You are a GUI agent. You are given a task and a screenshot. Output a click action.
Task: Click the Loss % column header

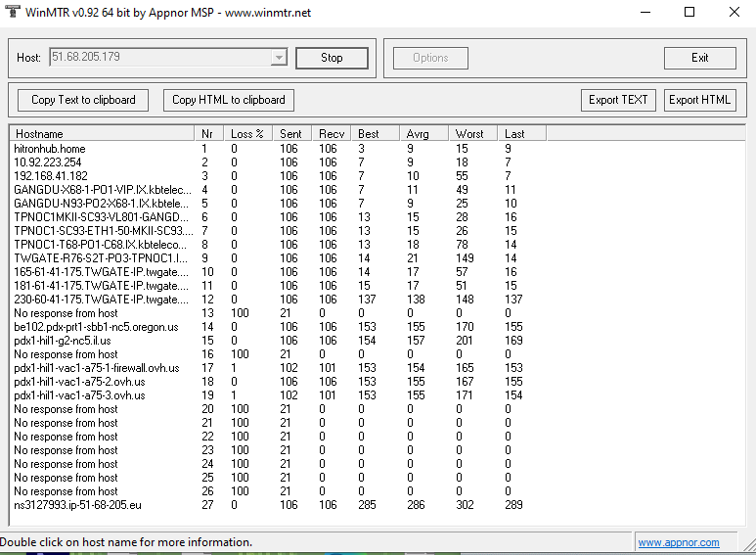(247, 133)
